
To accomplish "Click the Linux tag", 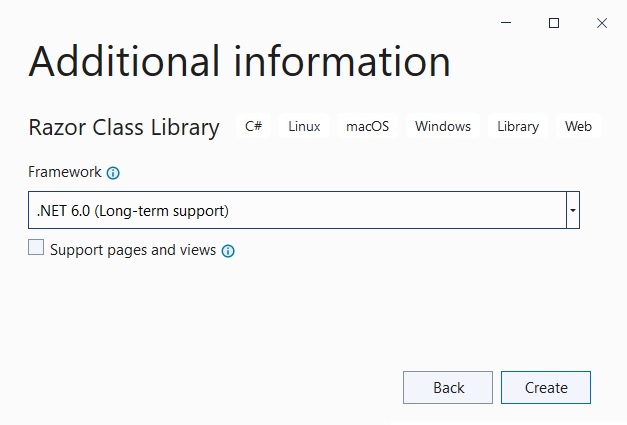I will pyautogui.click(x=304, y=126).
